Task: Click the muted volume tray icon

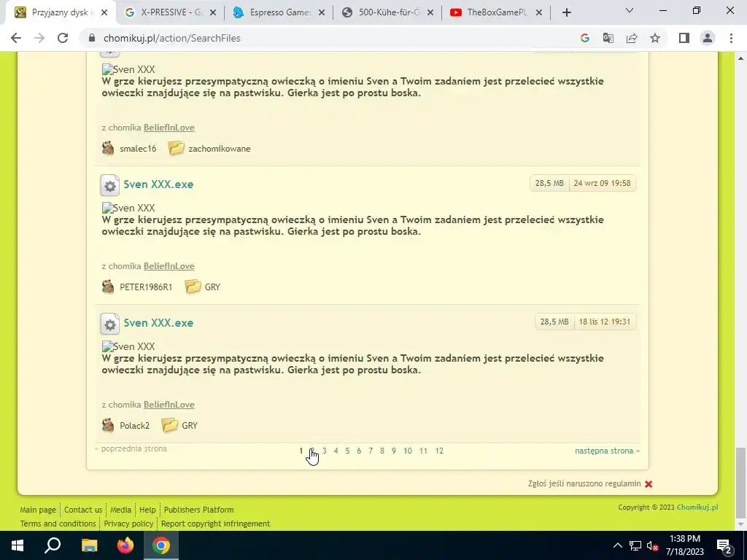Action: pos(653,546)
